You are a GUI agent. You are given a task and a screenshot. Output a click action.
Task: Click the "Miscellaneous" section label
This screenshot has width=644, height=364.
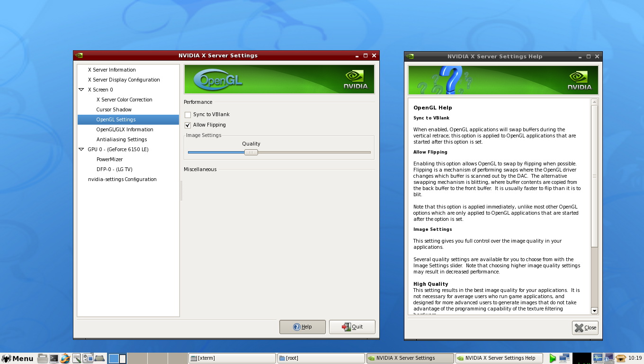coord(200,169)
